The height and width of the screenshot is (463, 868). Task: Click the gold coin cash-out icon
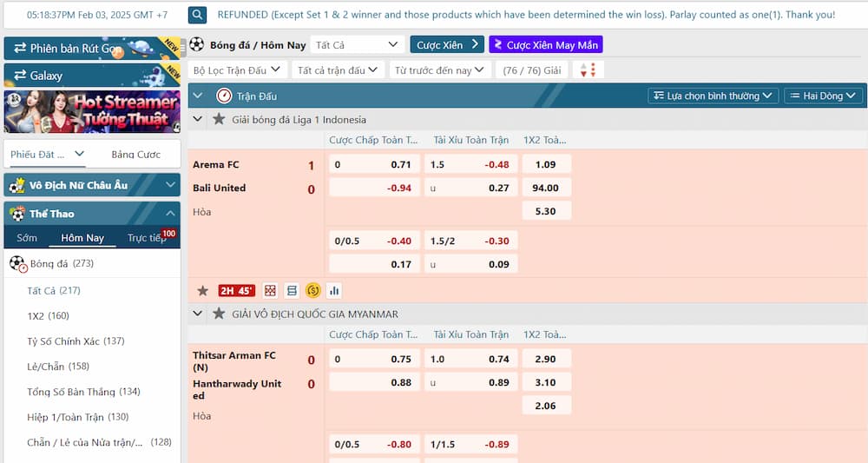click(x=313, y=291)
